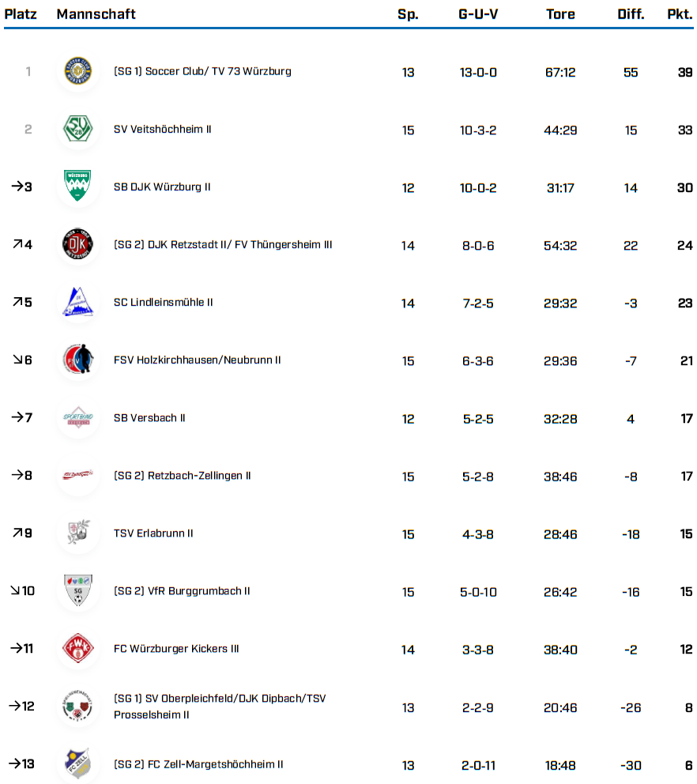Click the Mannschaft column header

coord(96,14)
